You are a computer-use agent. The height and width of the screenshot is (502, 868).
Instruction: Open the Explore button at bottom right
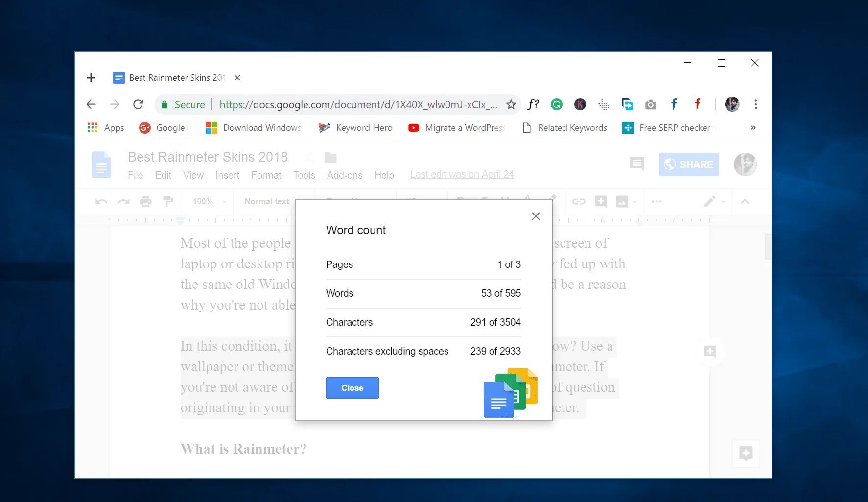pyautogui.click(x=746, y=454)
